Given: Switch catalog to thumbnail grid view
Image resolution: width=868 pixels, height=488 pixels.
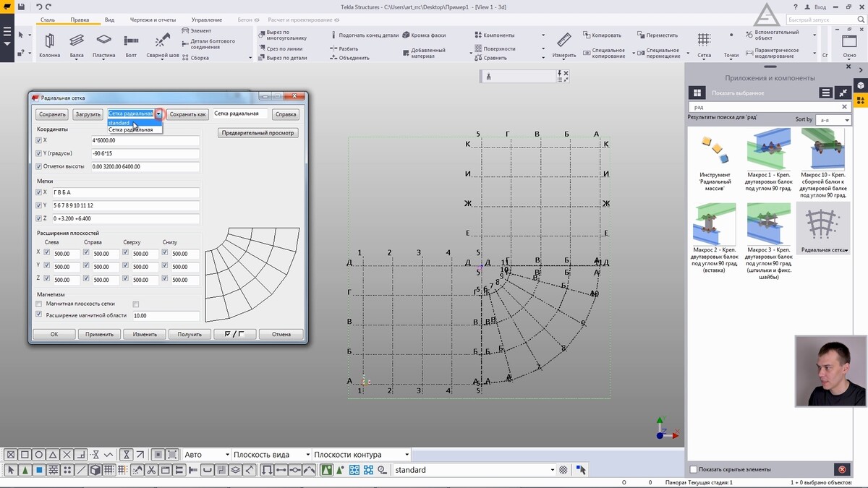Looking at the screenshot, I should tap(697, 93).
